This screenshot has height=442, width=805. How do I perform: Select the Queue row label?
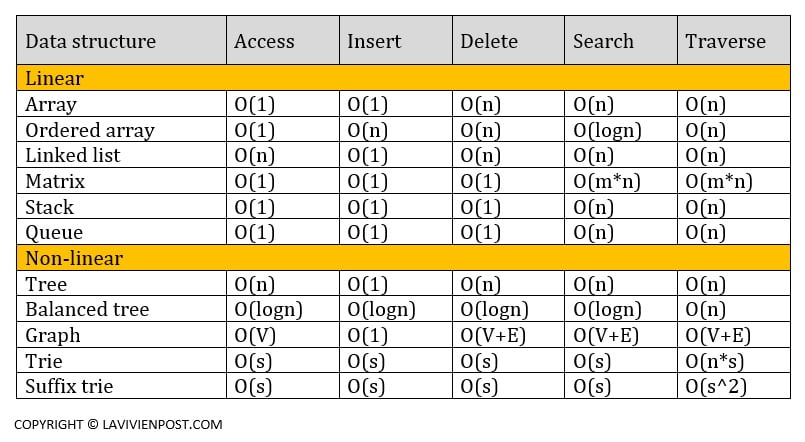coord(52,233)
